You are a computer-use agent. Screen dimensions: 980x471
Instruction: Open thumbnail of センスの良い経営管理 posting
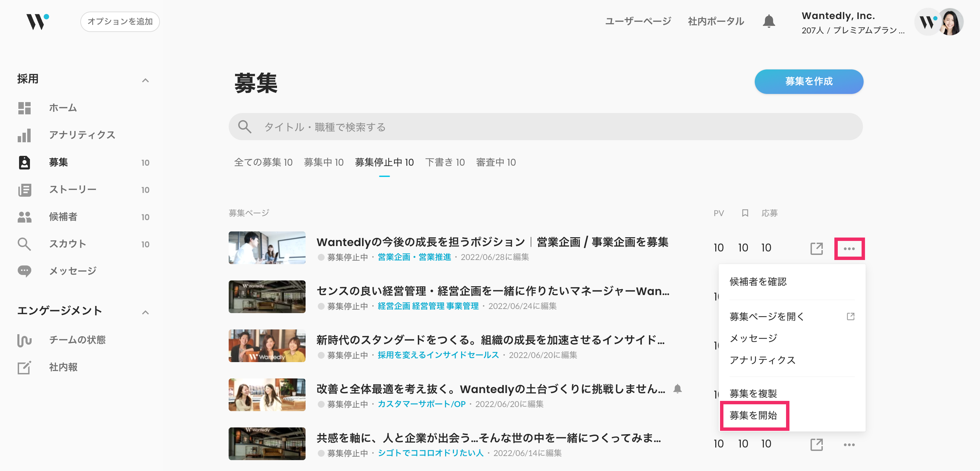tap(267, 297)
